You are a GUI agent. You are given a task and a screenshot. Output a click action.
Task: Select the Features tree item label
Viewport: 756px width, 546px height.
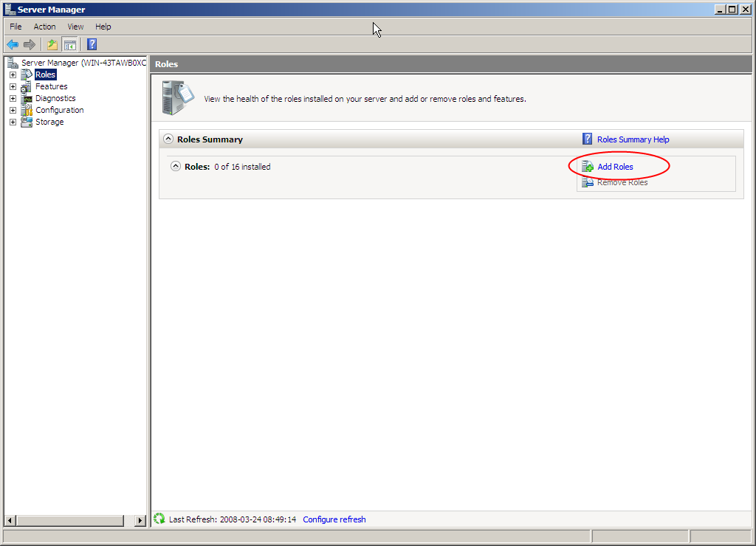51,87
